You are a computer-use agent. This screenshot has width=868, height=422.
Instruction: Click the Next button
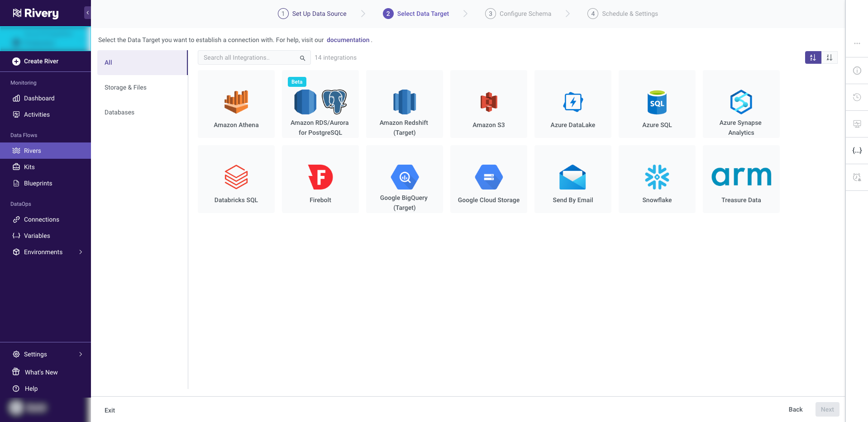(x=827, y=409)
